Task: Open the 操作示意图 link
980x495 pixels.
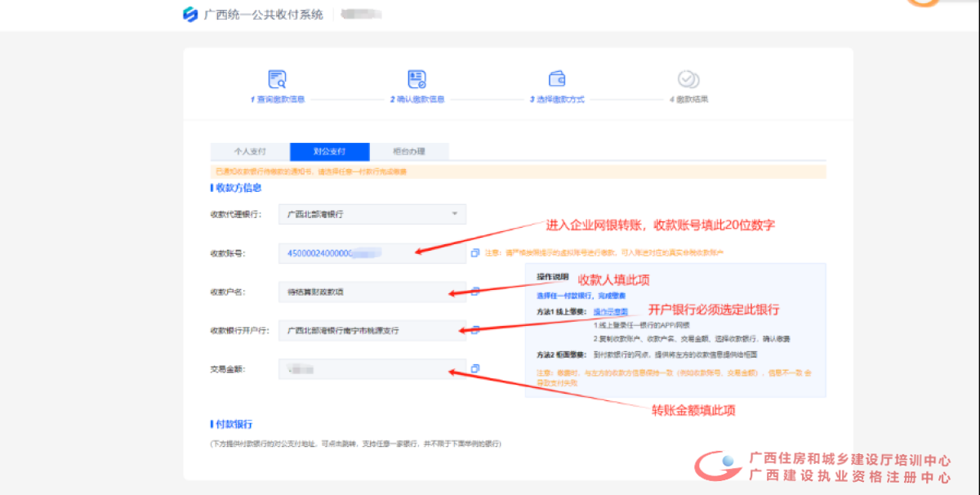Action: (610, 312)
